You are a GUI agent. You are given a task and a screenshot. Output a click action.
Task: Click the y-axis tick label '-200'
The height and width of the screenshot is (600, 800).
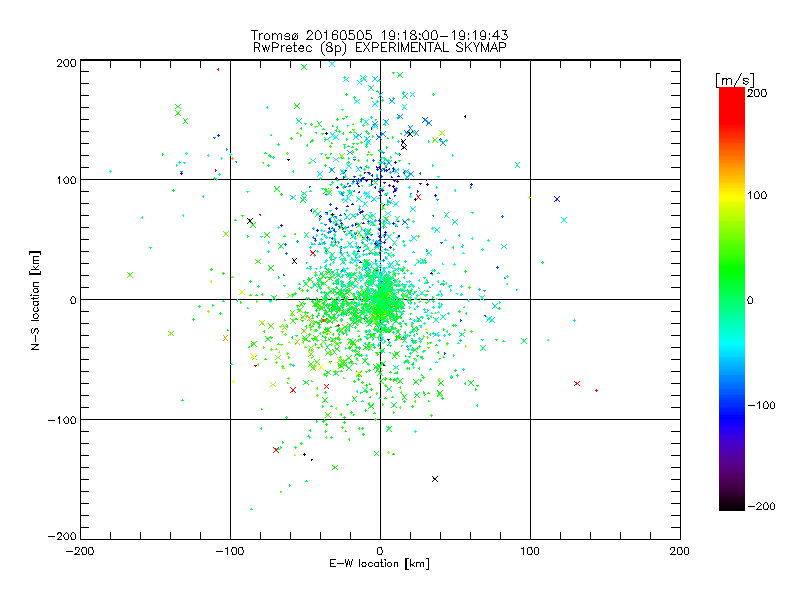click(x=62, y=536)
